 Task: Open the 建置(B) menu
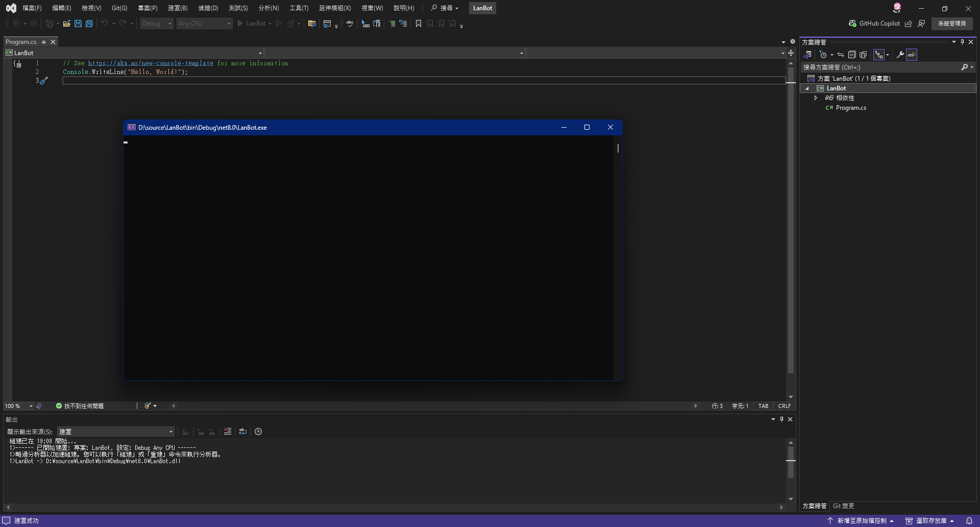point(178,8)
